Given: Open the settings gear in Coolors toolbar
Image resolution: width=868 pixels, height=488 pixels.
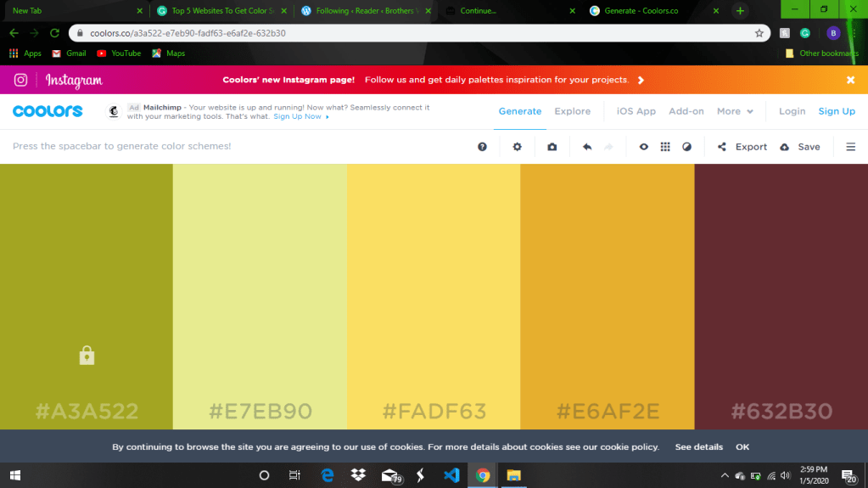Looking at the screenshot, I should 518,147.
